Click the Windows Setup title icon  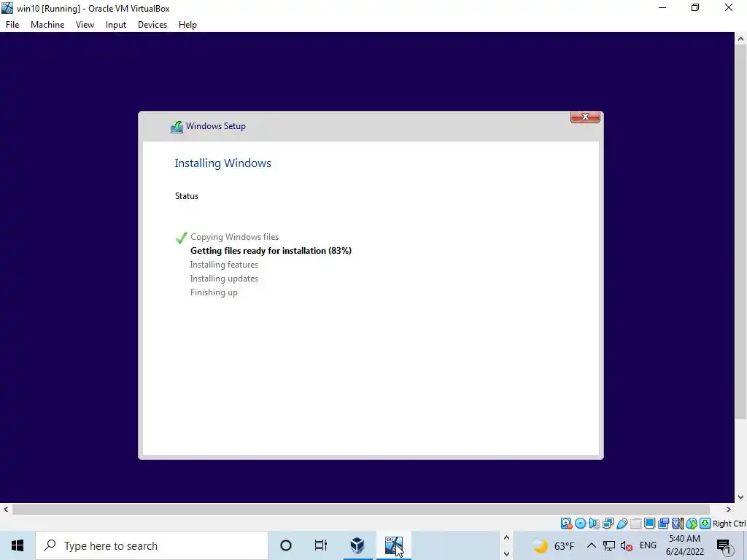(177, 127)
